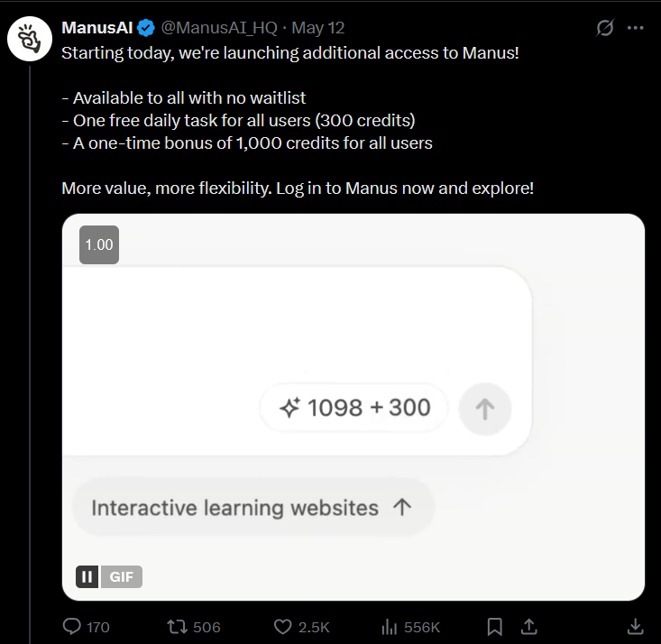
Task: Open the ManusAI profile avatar
Action: click(30, 39)
